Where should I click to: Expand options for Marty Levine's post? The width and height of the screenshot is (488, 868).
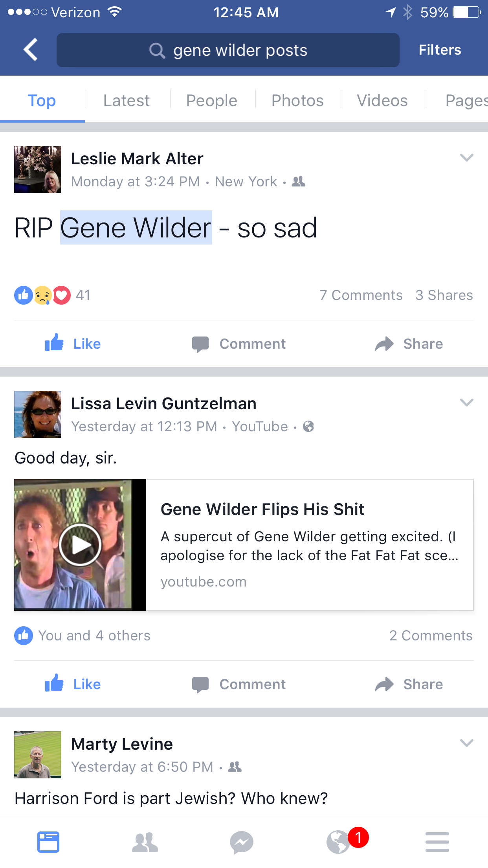coord(466,743)
